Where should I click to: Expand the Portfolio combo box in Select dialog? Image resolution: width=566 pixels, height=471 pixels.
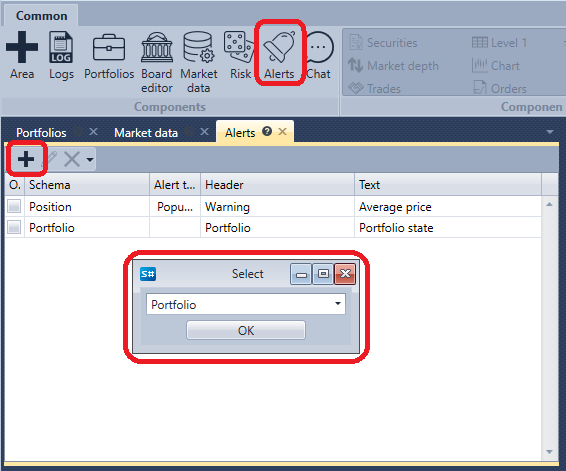click(338, 304)
